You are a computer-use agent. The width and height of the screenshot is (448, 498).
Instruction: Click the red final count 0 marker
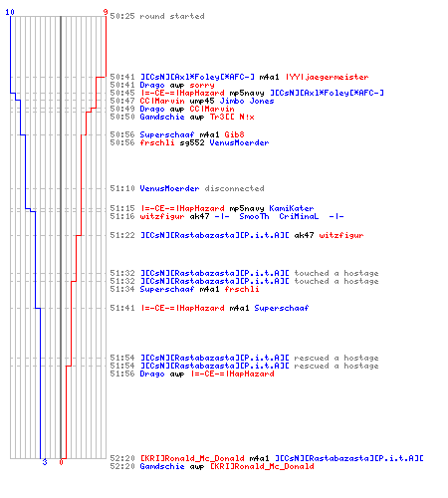click(61, 462)
